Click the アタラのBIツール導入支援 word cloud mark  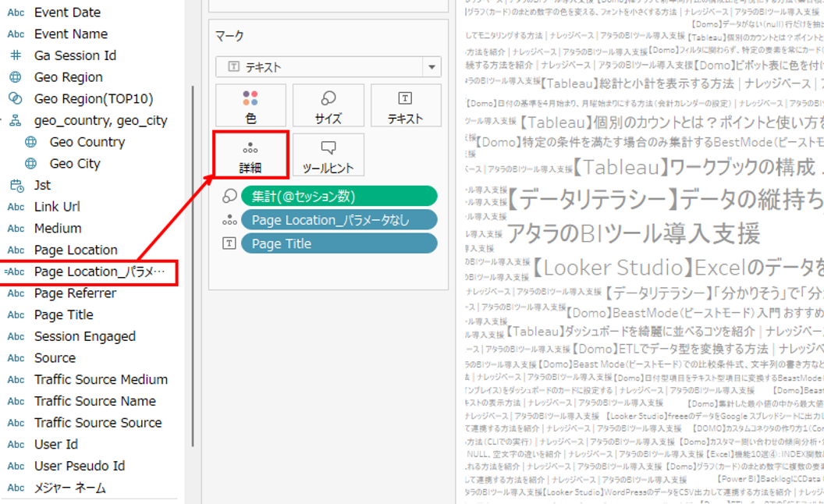pyautogui.click(x=634, y=233)
